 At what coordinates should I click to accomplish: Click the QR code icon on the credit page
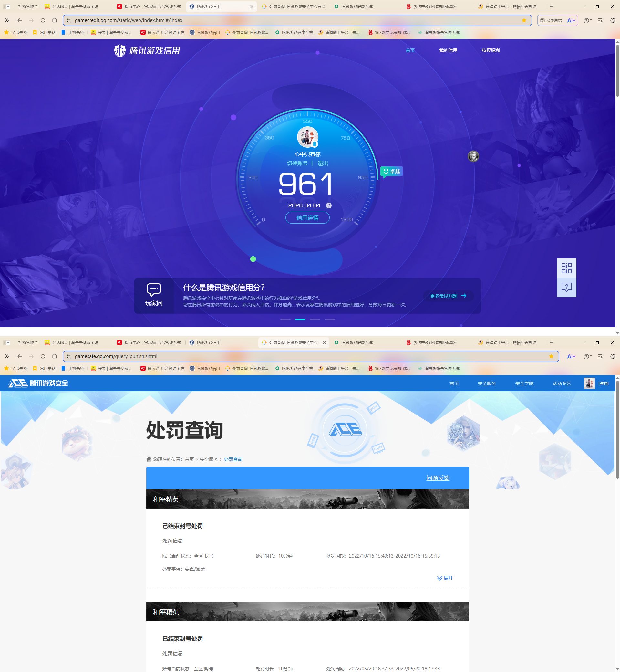tap(566, 268)
